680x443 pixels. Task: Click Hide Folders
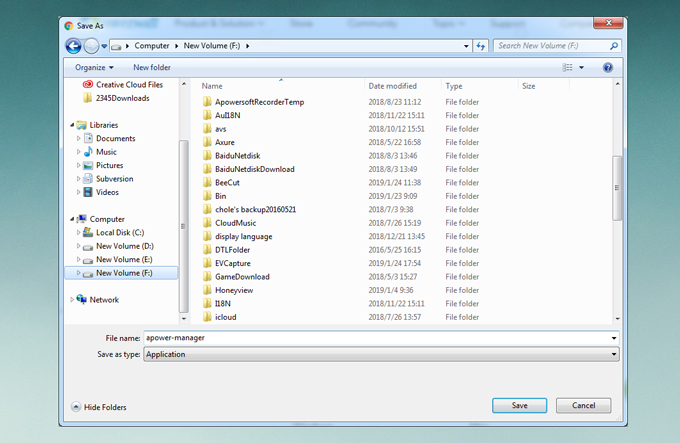pyautogui.click(x=99, y=407)
